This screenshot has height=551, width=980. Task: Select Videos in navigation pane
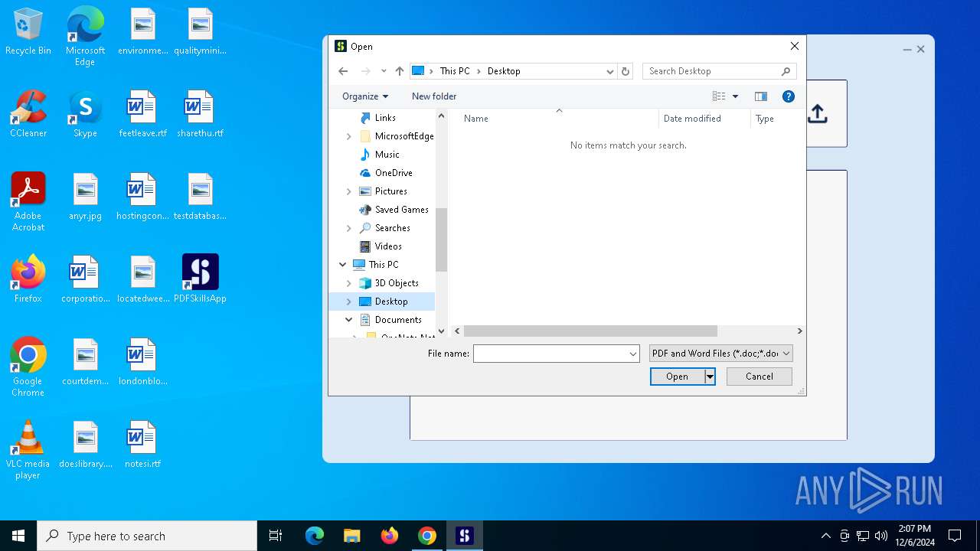pos(388,246)
